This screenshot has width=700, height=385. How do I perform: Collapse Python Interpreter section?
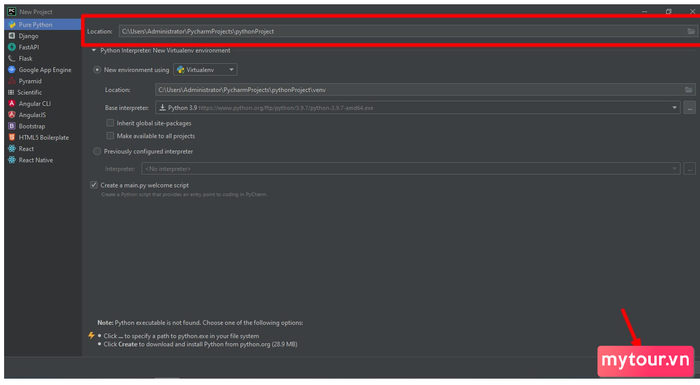pos(94,50)
